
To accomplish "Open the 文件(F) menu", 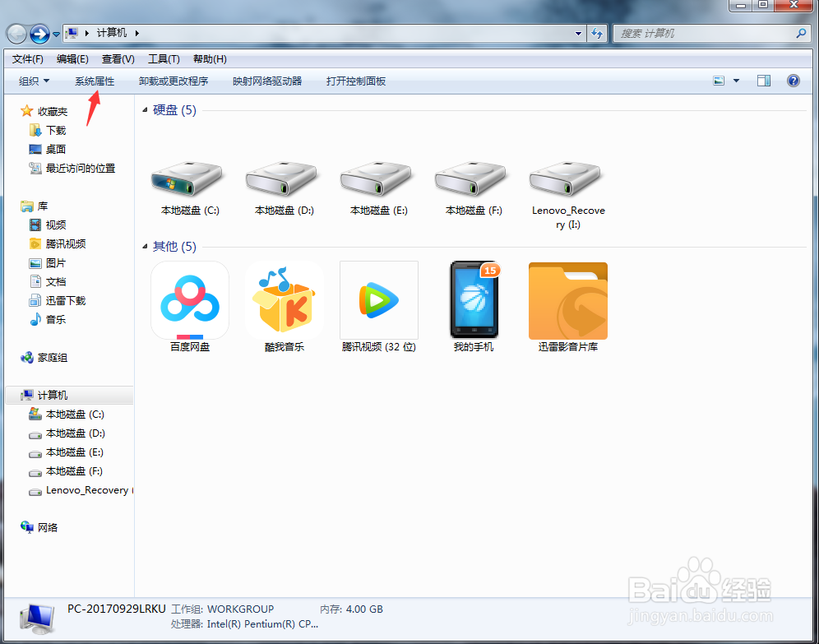I will 28,59.
